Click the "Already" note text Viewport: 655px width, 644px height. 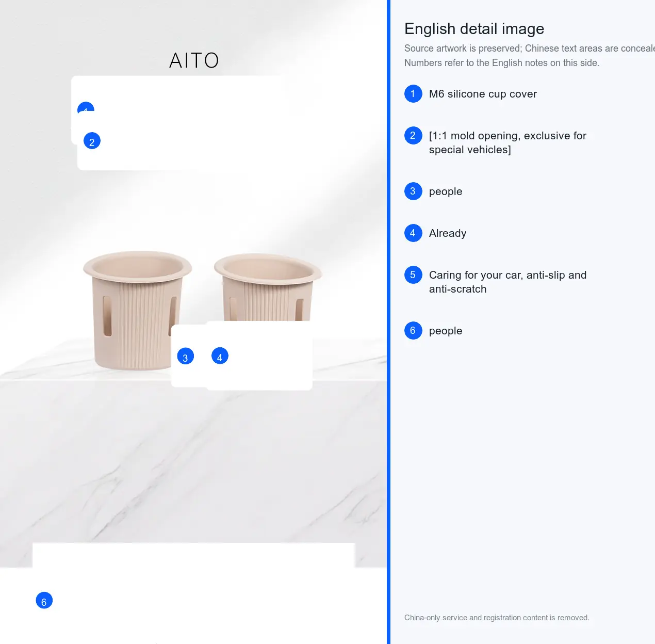coord(448,233)
